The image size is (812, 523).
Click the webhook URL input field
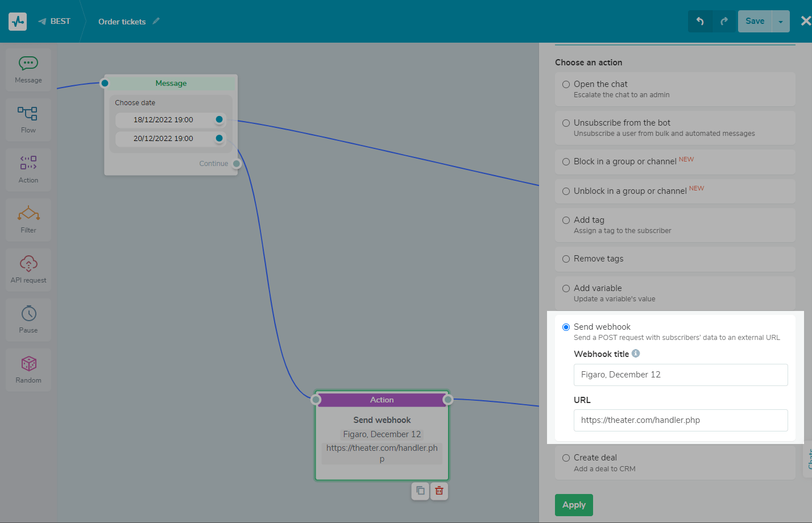(x=680, y=420)
